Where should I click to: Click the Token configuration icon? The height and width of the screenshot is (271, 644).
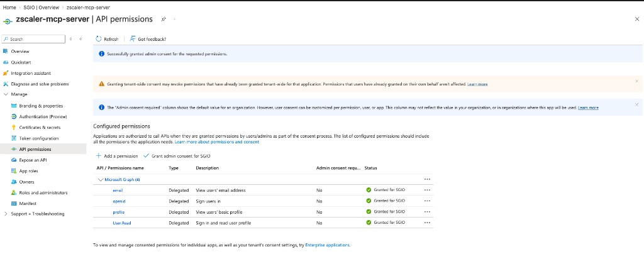tap(14, 138)
